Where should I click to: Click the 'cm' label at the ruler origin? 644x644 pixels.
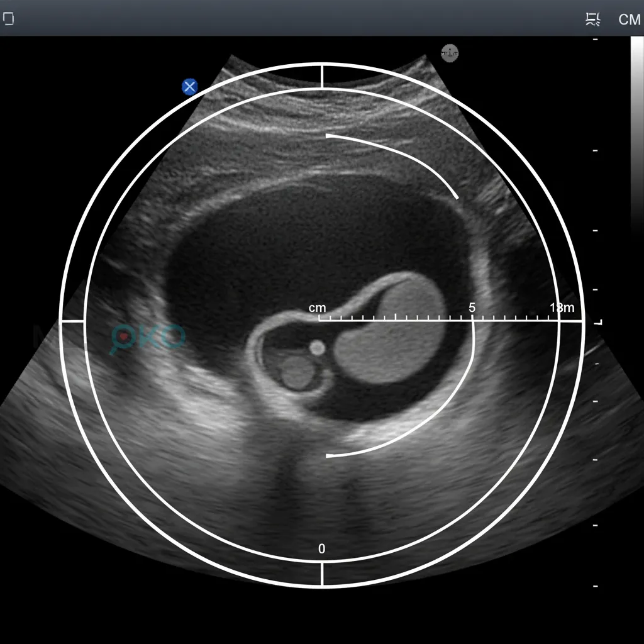coord(317,308)
